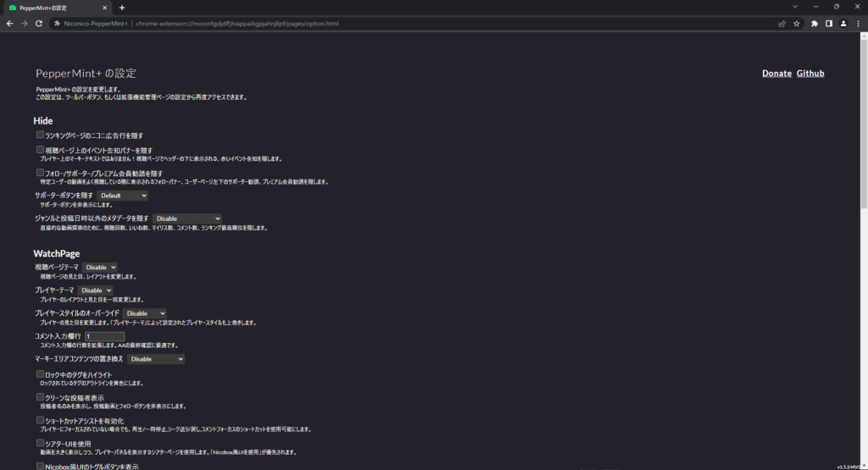Select the PepperMint+の設定 browser tab
Screen dimensions: 868x470
[x=58, y=8]
